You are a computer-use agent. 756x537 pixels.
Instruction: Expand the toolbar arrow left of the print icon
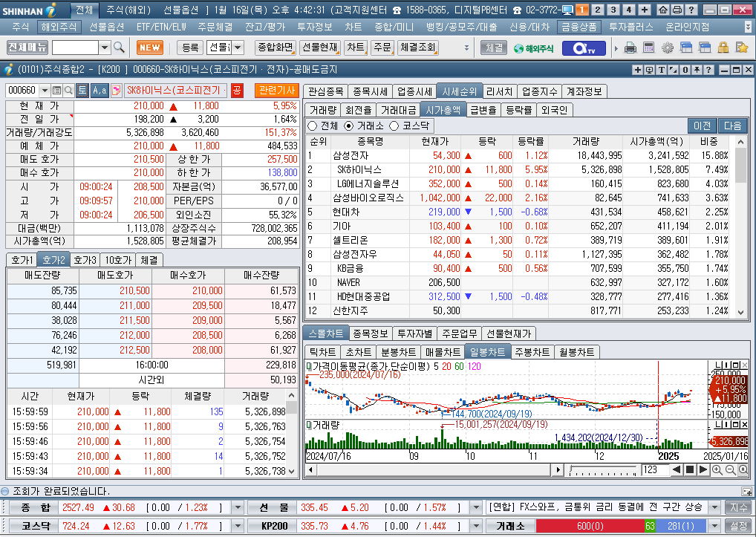coord(616,48)
